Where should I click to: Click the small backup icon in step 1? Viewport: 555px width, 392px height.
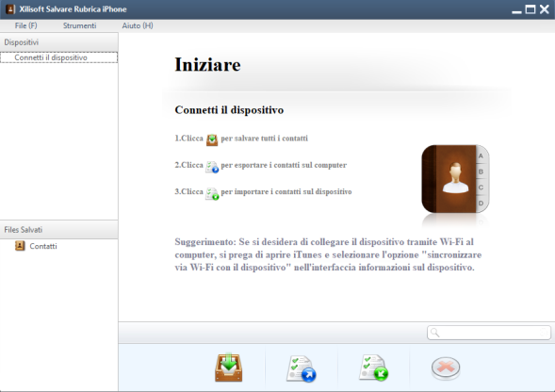tap(212, 139)
